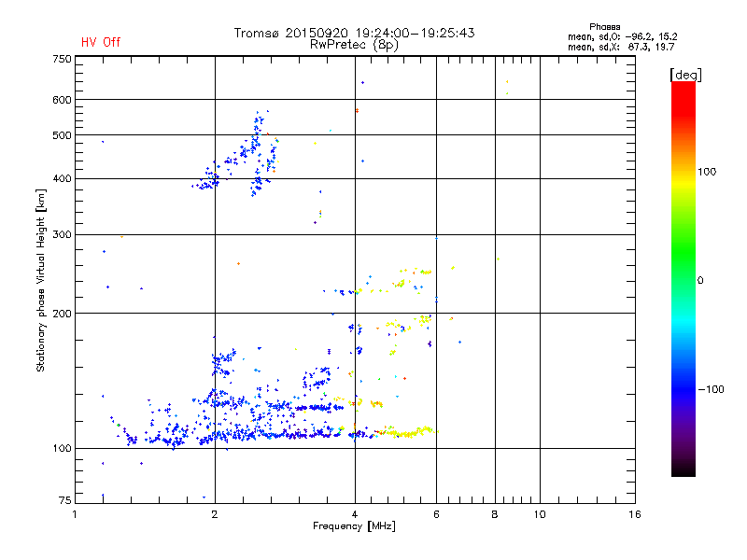Click the yellow X-mode trace near 100 km
The width and height of the screenshot is (747, 560).
point(410,433)
